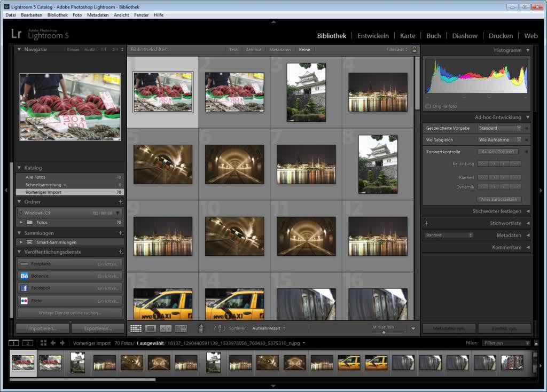Adjust the Miniaturen thumbnail size slider
Screen dimensions: 547x392
[384, 332]
